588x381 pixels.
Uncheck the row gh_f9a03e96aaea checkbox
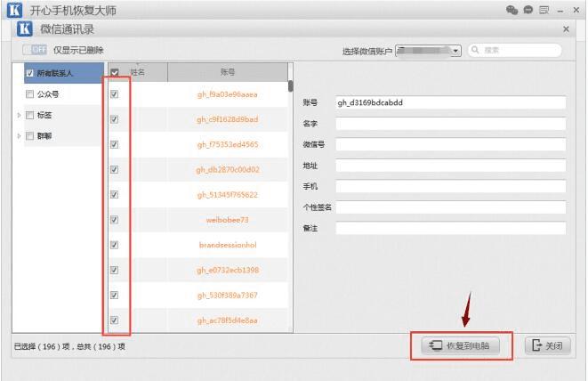pos(115,93)
